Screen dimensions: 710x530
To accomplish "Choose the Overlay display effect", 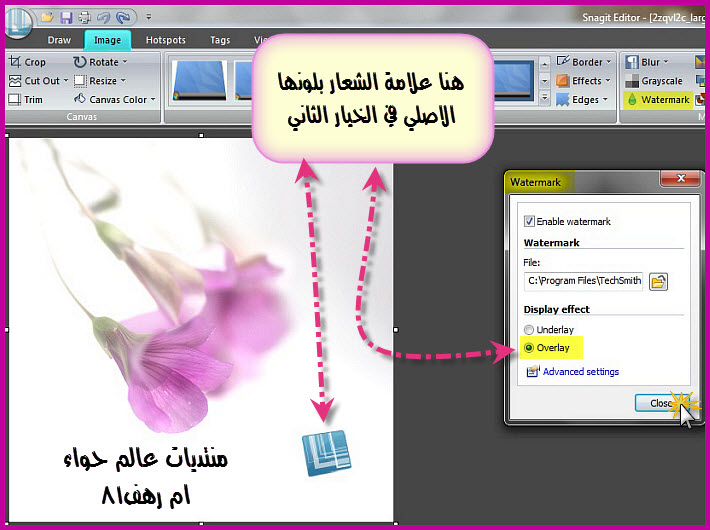I will click(x=530, y=348).
